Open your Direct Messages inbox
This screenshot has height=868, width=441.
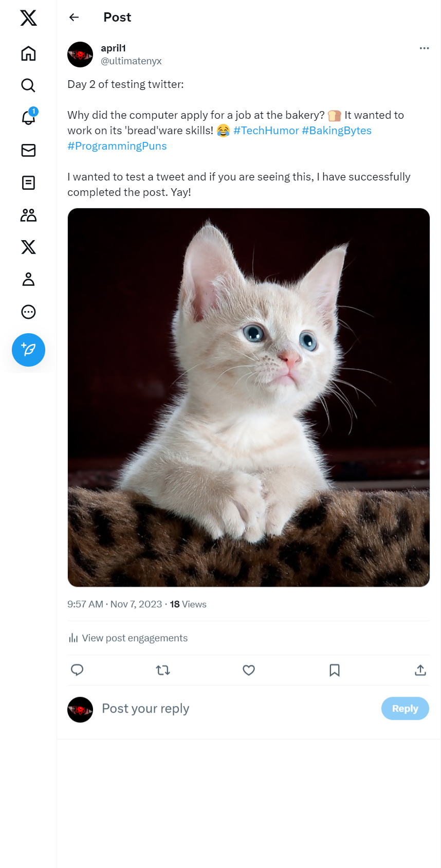tap(28, 150)
